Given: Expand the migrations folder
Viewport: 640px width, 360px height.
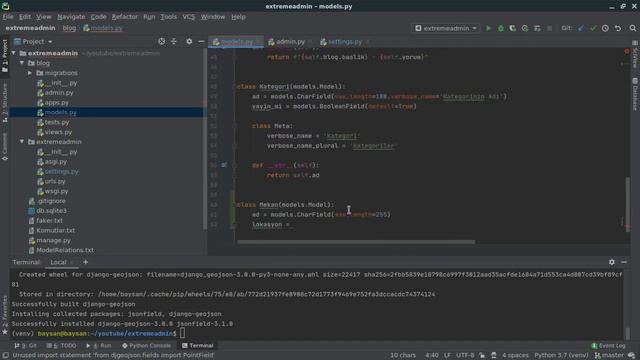Looking at the screenshot, I should point(30,73).
